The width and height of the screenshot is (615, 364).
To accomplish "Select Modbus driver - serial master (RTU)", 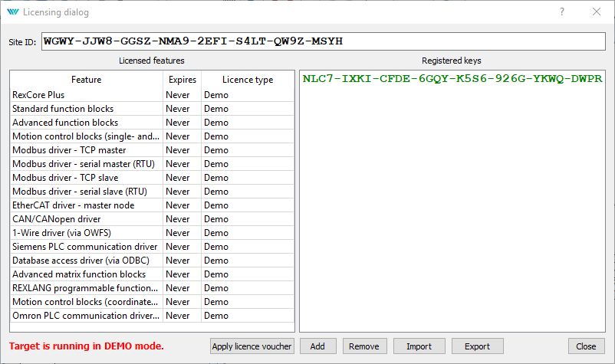I will click(x=152, y=164).
